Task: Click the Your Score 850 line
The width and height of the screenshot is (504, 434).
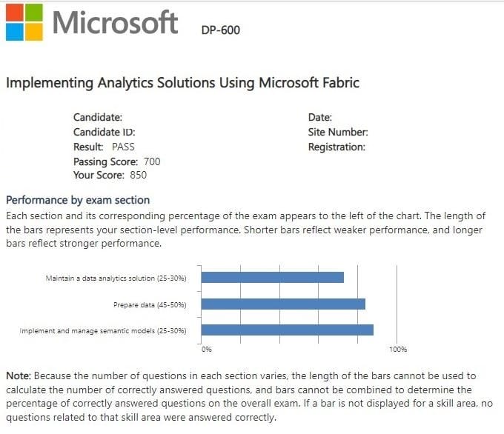Action: coord(110,176)
